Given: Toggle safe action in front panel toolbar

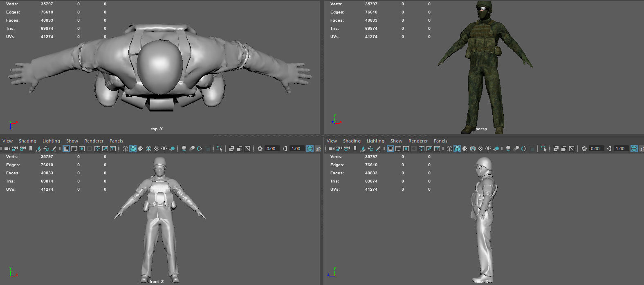Looking at the screenshot, I should 105,149.
